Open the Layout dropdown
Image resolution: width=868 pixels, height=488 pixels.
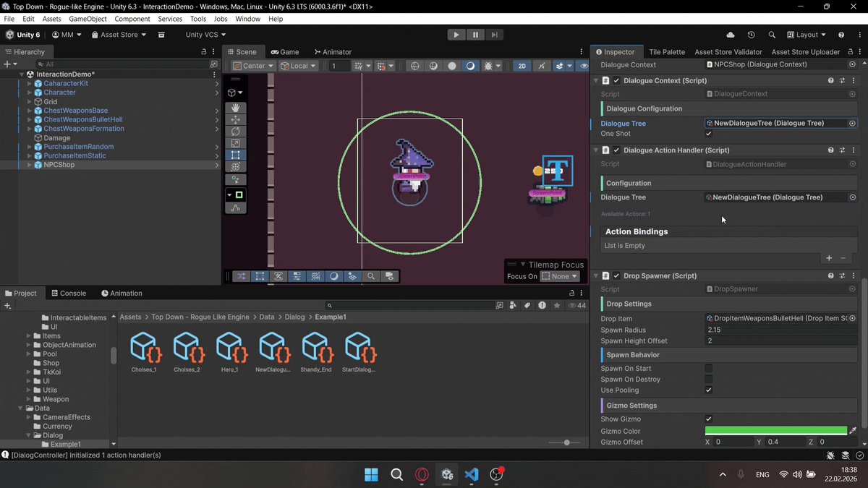tap(807, 35)
